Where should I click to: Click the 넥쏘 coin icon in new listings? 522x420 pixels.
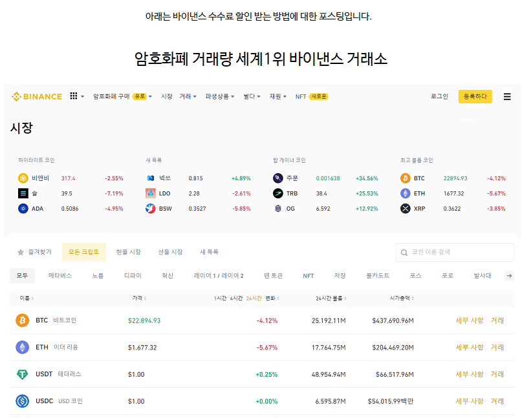click(151, 178)
